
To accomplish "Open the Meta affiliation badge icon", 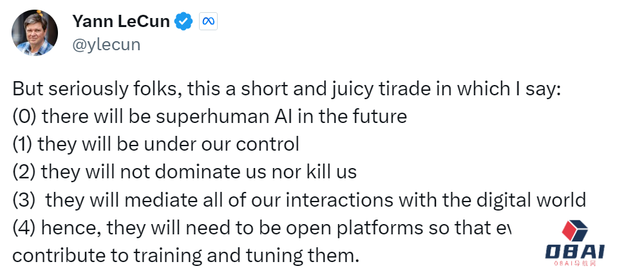I will [x=207, y=21].
